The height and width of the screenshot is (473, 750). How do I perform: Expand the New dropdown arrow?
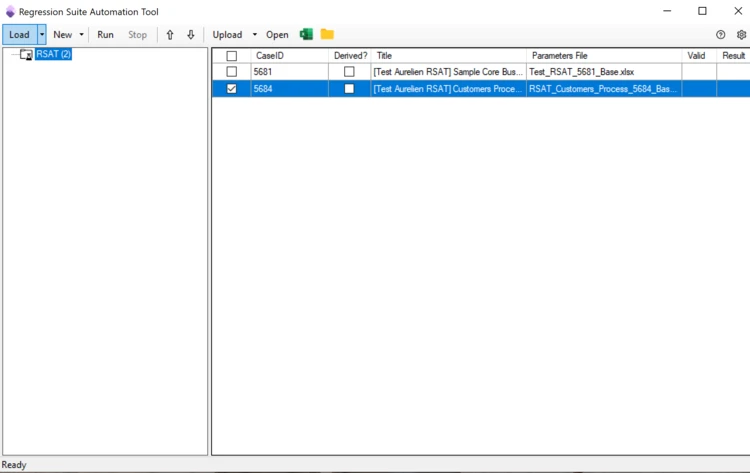[x=81, y=35]
